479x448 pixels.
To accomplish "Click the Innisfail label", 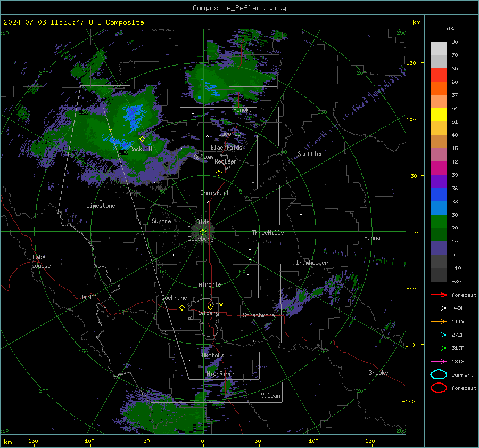I will click(214, 193).
